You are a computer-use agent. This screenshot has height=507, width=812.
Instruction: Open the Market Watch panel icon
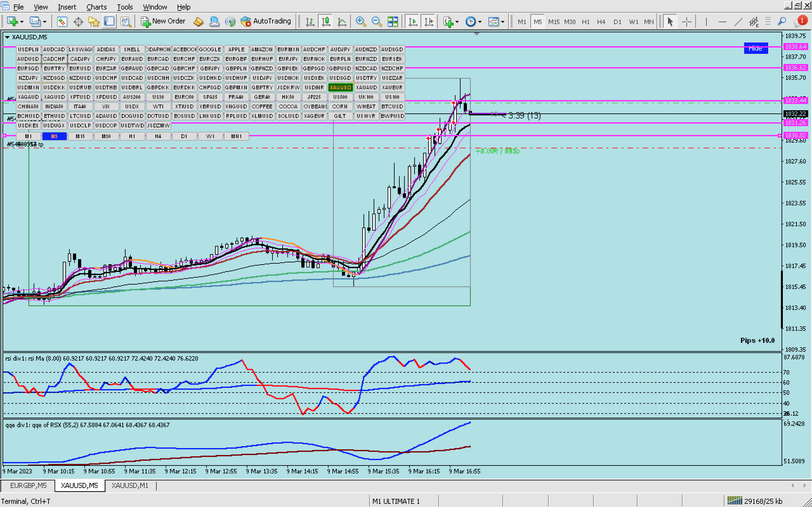(x=62, y=22)
